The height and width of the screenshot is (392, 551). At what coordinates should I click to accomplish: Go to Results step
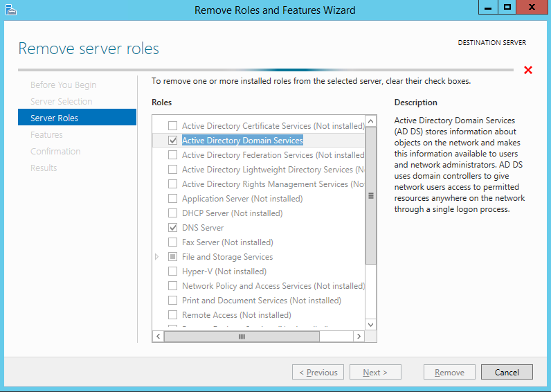pos(44,168)
